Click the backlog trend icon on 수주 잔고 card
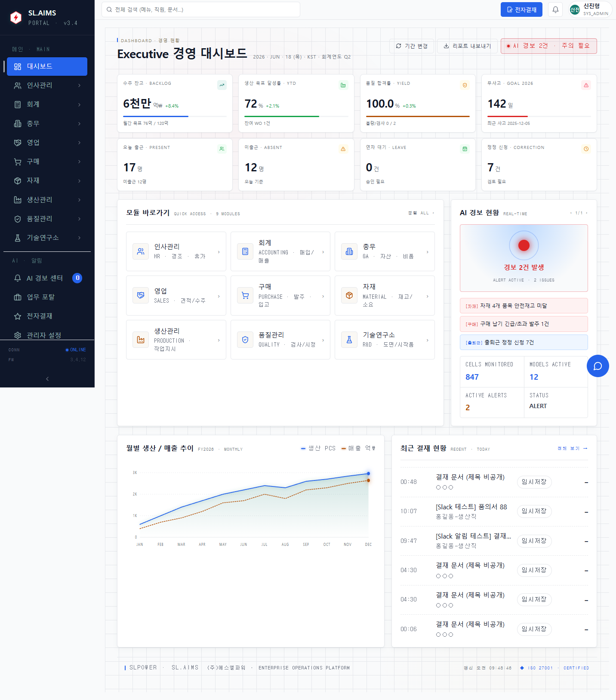The width and height of the screenshot is (616, 700). click(222, 85)
